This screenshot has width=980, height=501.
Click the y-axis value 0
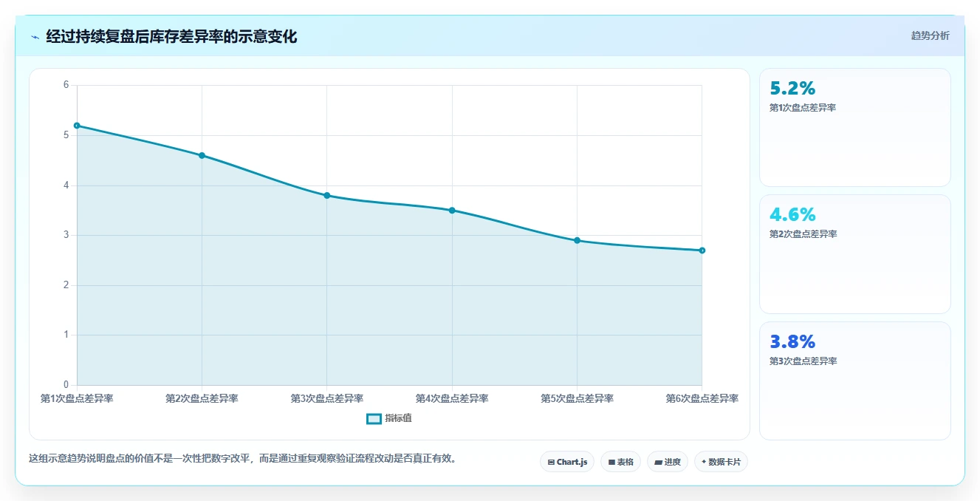click(66, 385)
